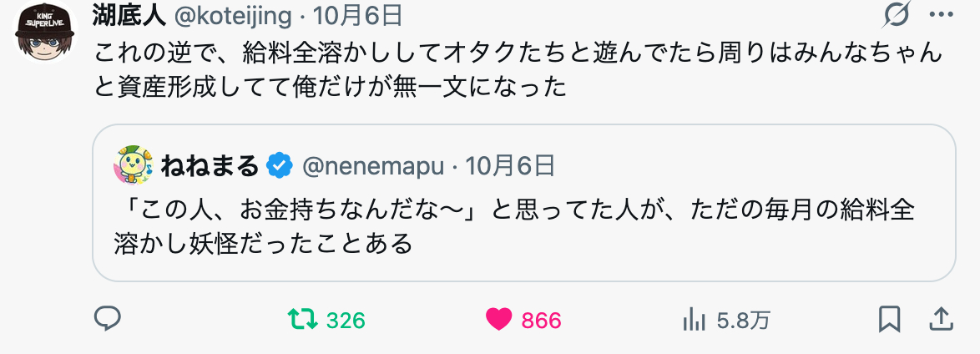This screenshot has width=980, height=354.
Task: Click the @nenemapu handle
Action: pyautogui.click(x=372, y=165)
